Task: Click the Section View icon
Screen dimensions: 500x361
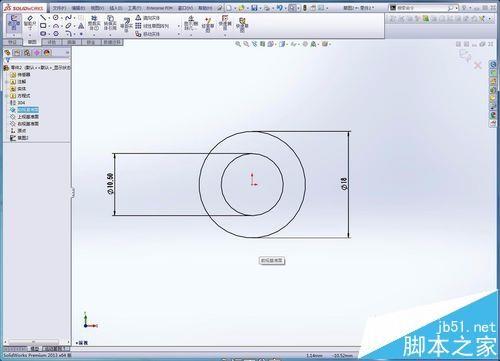Action: pyautogui.click(x=262, y=44)
